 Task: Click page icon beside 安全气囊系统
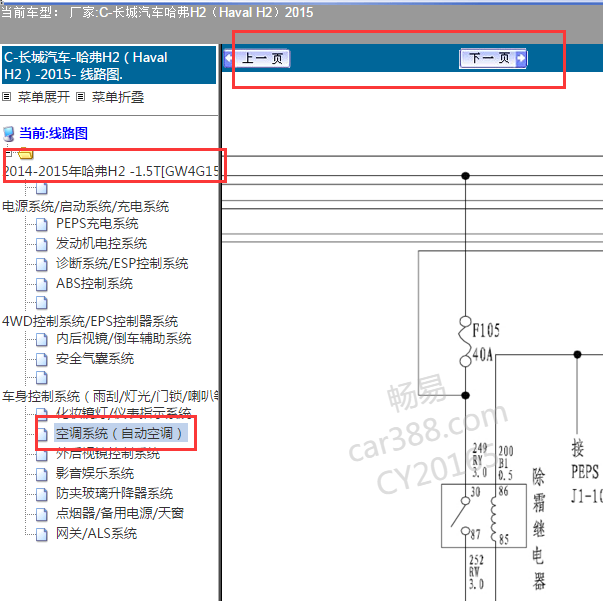[x=42, y=359]
